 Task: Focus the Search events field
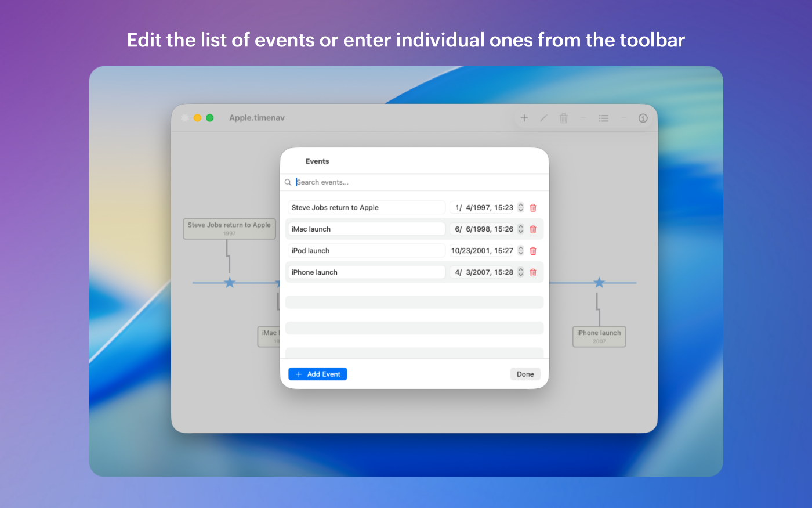click(418, 182)
